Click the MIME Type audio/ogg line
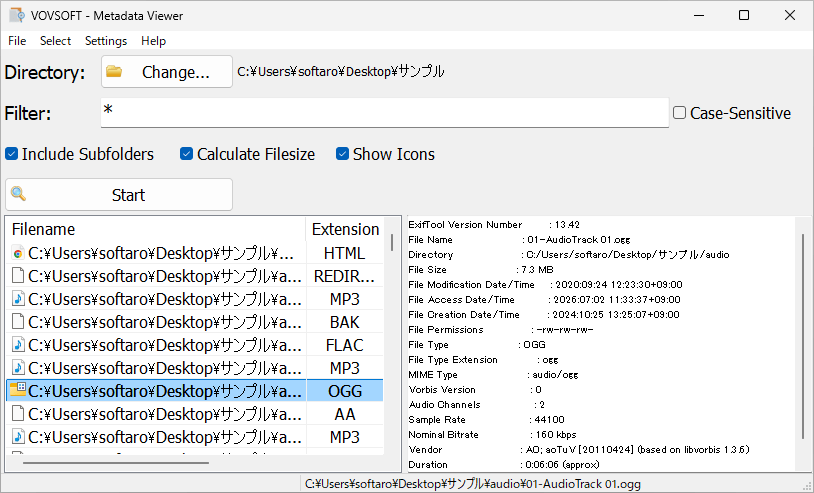The height and width of the screenshot is (493, 814). coord(493,375)
